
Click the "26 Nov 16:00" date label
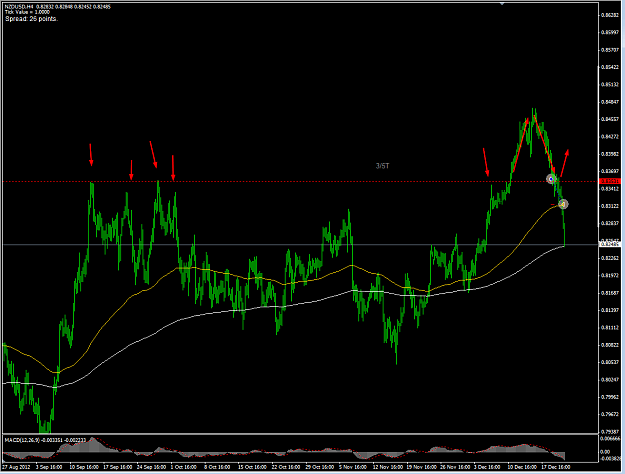(455, 466)
